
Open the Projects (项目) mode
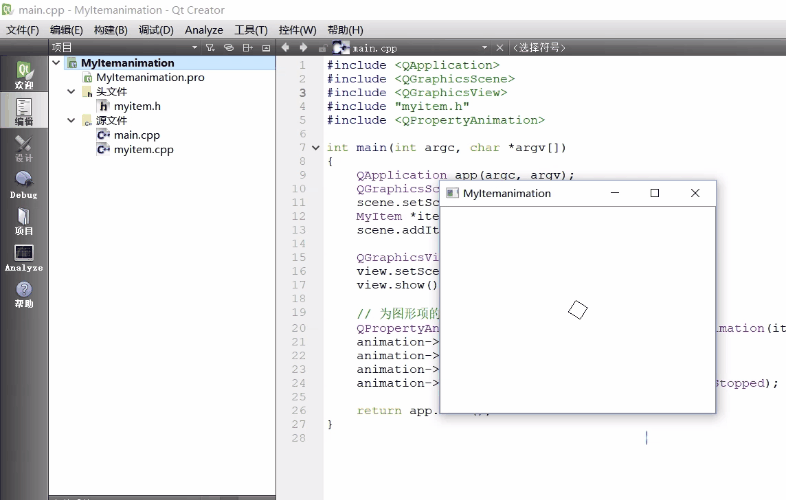point(24,221)
